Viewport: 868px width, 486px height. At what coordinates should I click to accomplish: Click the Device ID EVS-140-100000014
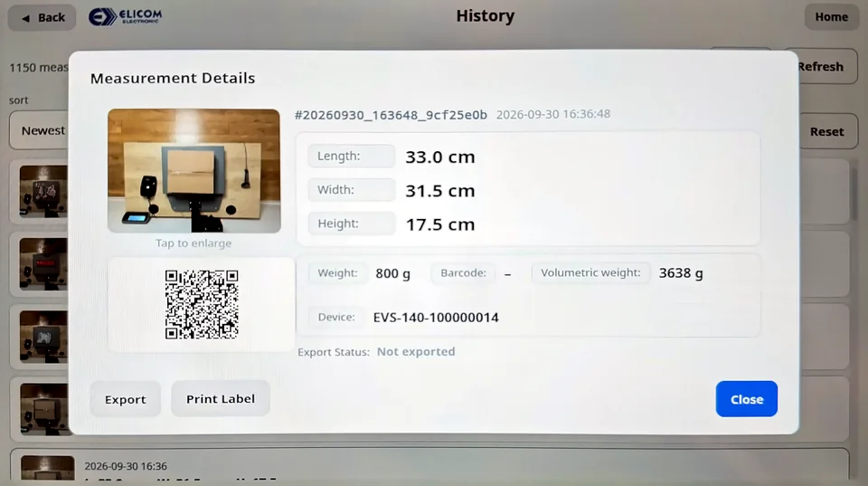click(436, 318)
